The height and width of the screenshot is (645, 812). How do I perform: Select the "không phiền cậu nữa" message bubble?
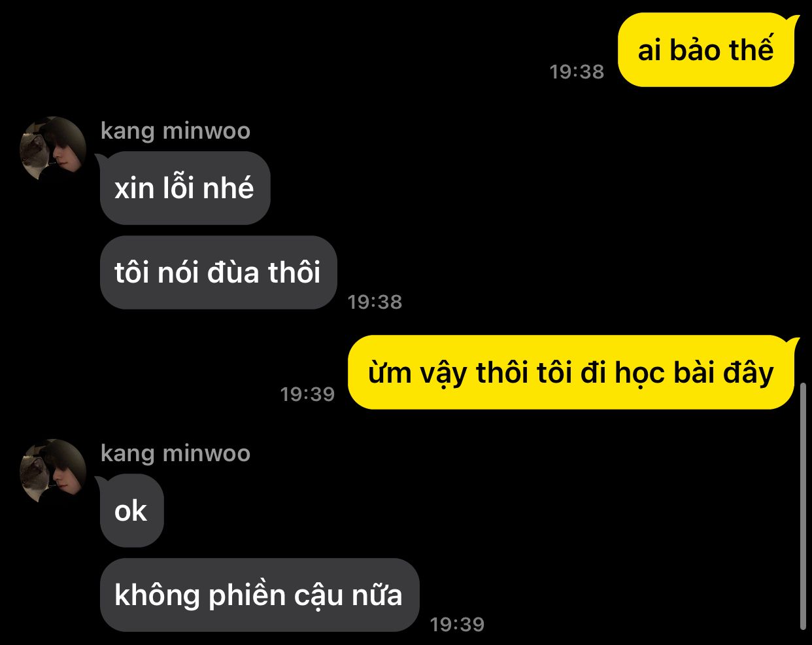point(260,595)
